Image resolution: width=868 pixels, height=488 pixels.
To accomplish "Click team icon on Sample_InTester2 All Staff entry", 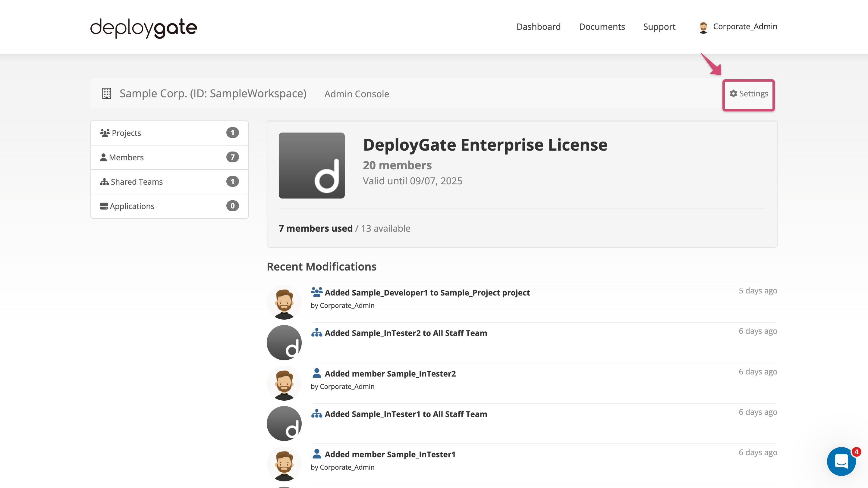I will point(316,333).
